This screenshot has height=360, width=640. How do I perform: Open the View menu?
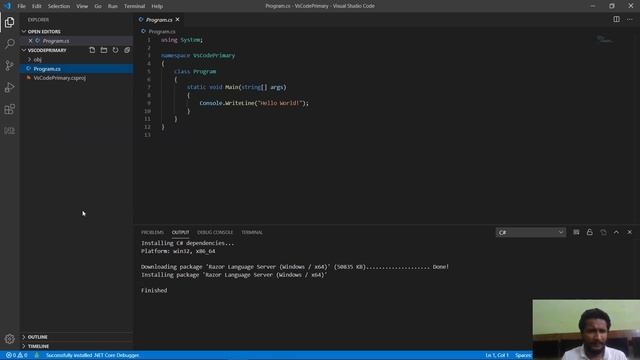[x=82, y=6]
